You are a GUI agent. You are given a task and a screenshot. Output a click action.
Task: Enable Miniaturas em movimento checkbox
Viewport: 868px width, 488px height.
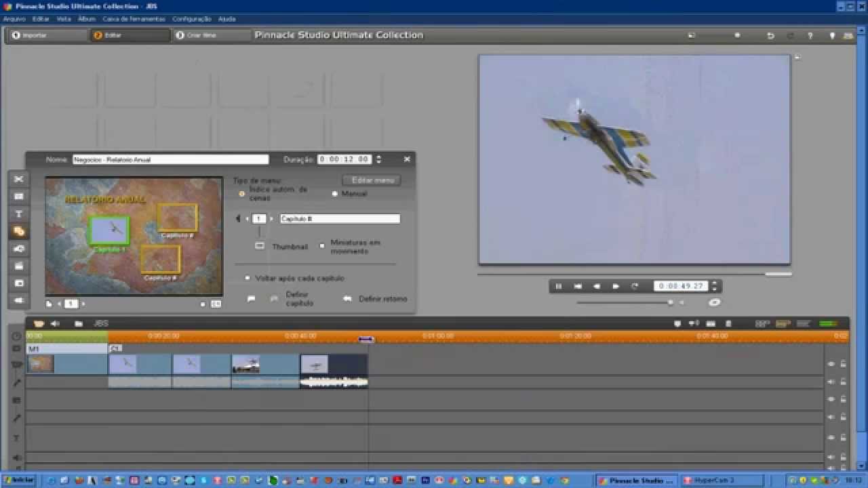pos(322,246)
